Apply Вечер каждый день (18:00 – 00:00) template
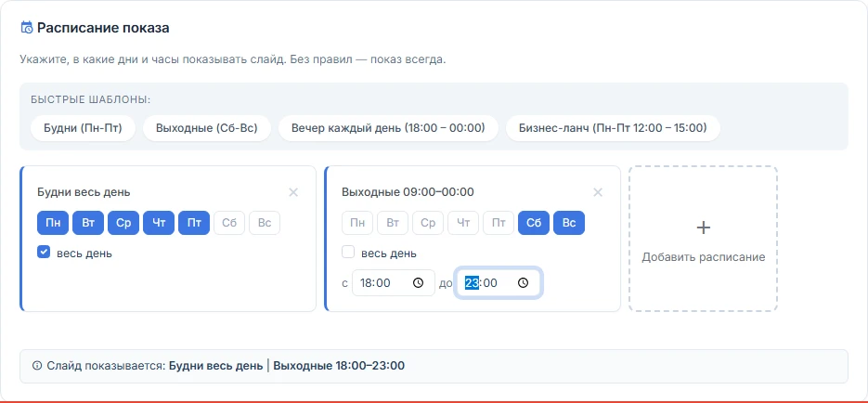The width and height of the screenshot is (868, 403). coord(388,128)
